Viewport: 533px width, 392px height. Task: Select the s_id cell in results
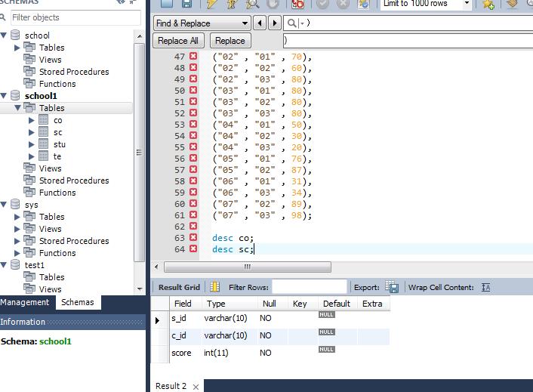click(179, 318)
